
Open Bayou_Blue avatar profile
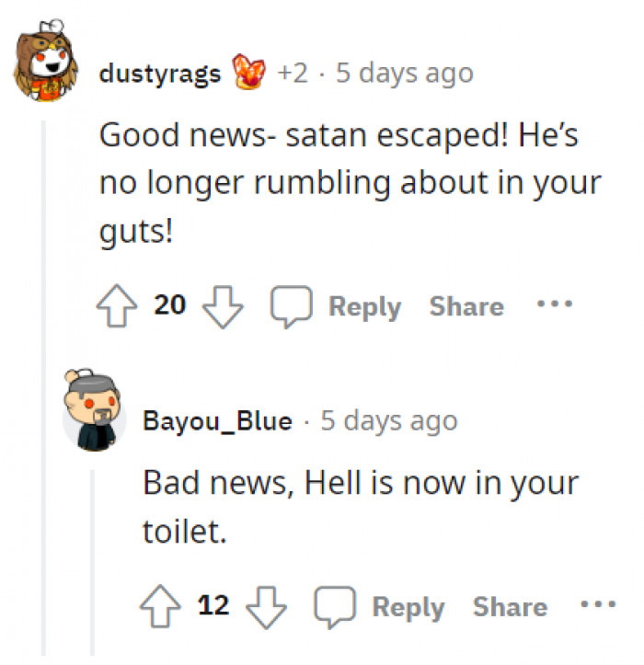(94, 410)
